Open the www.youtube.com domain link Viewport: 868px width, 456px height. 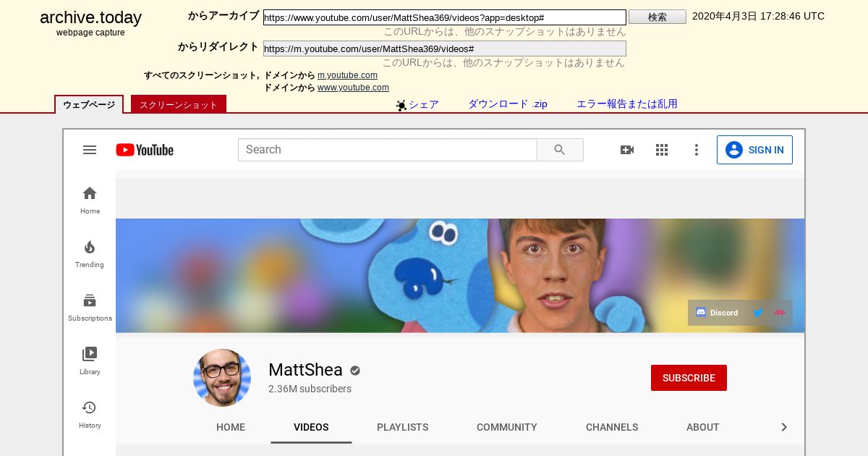pos(353,88)
